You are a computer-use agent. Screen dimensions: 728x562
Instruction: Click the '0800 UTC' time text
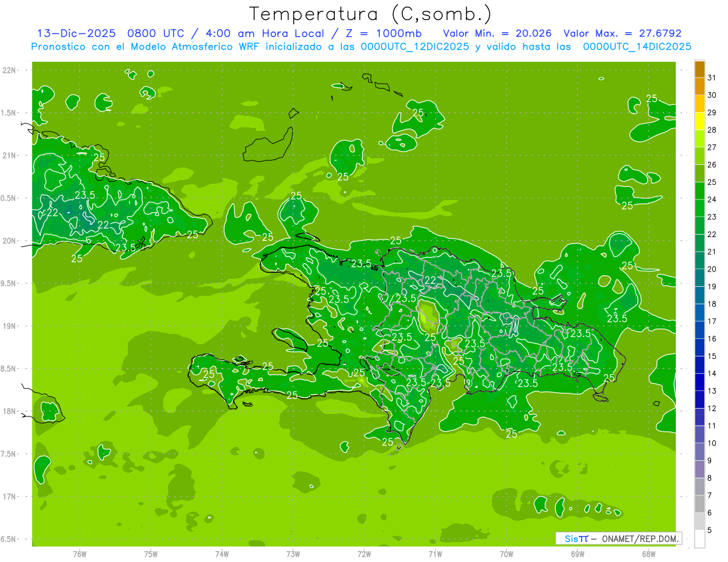pyautogui.click(x=157, y=33)
